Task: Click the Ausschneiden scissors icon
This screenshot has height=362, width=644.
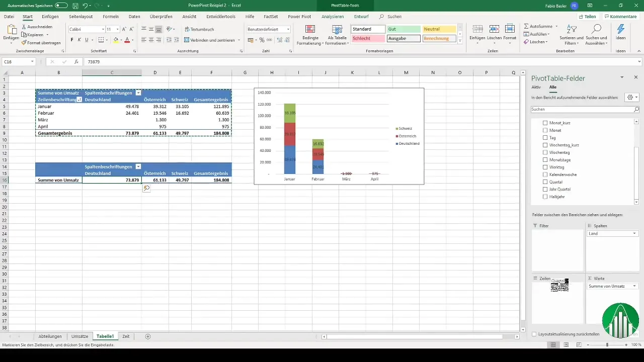Action: pyautogui.click(x=24, y=27)
